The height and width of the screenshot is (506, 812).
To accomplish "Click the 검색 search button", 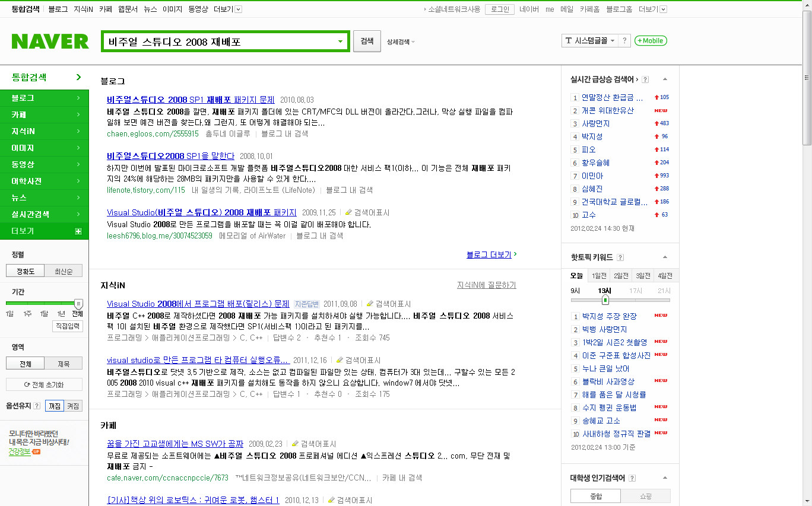I will [367, 42].
